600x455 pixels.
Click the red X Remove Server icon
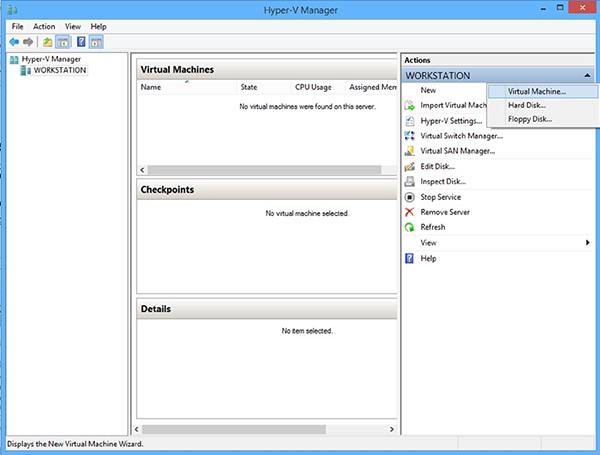[x=409, y=212]
